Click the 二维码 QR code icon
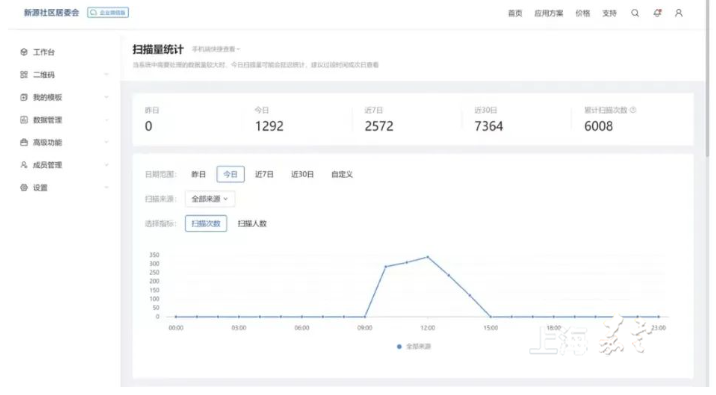 tap(24, 74)
